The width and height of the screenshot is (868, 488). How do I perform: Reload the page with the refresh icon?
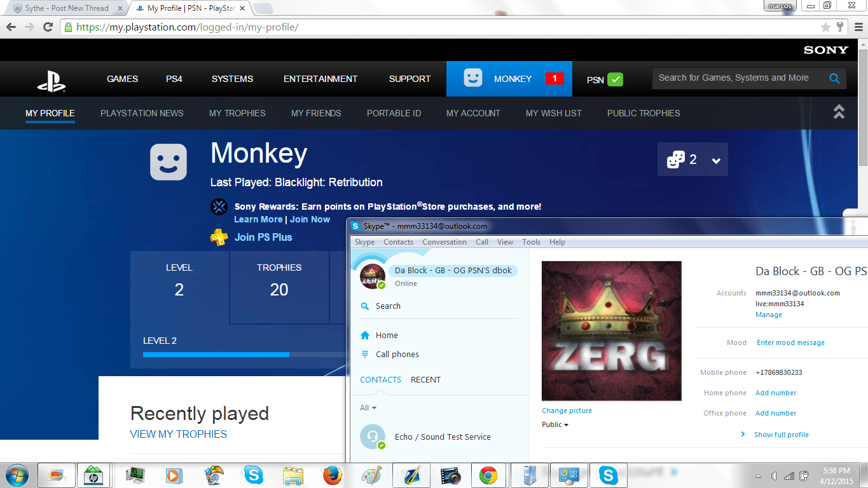coord(48,27)
